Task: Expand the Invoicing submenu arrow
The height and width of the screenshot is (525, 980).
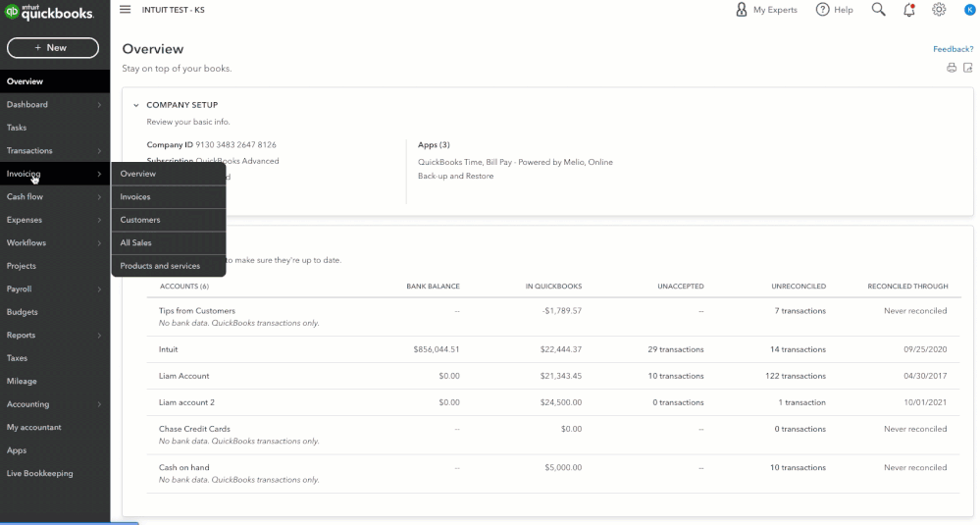Action: click(x=99, y=174)
